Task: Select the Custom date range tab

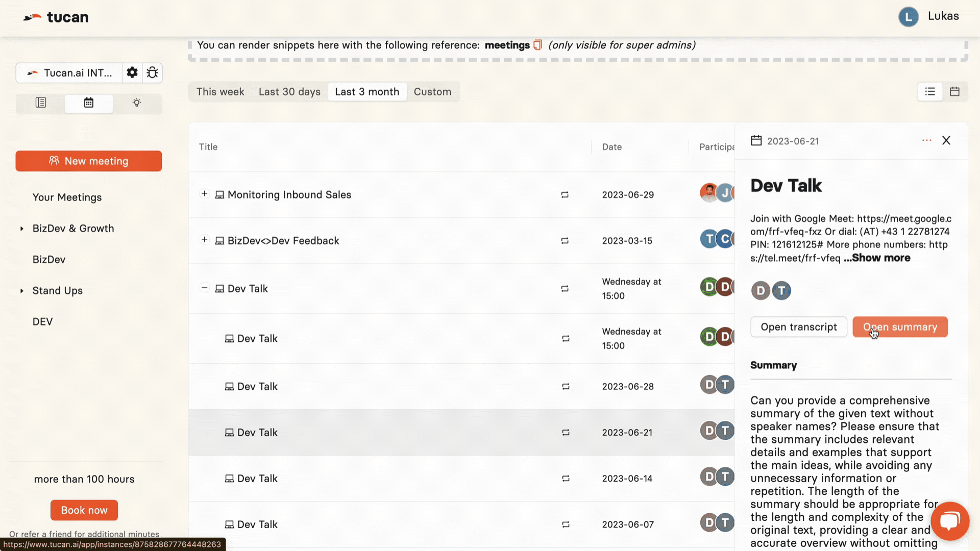Action: [432, 92]
